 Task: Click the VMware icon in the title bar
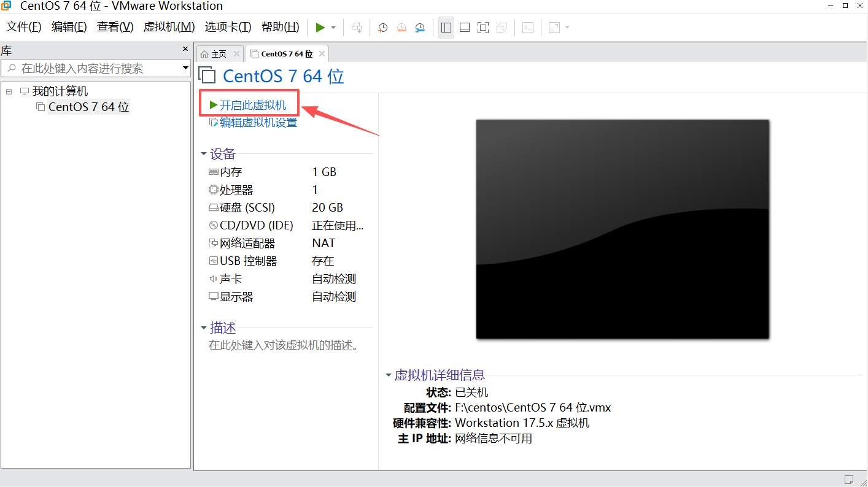click(6, 6)
